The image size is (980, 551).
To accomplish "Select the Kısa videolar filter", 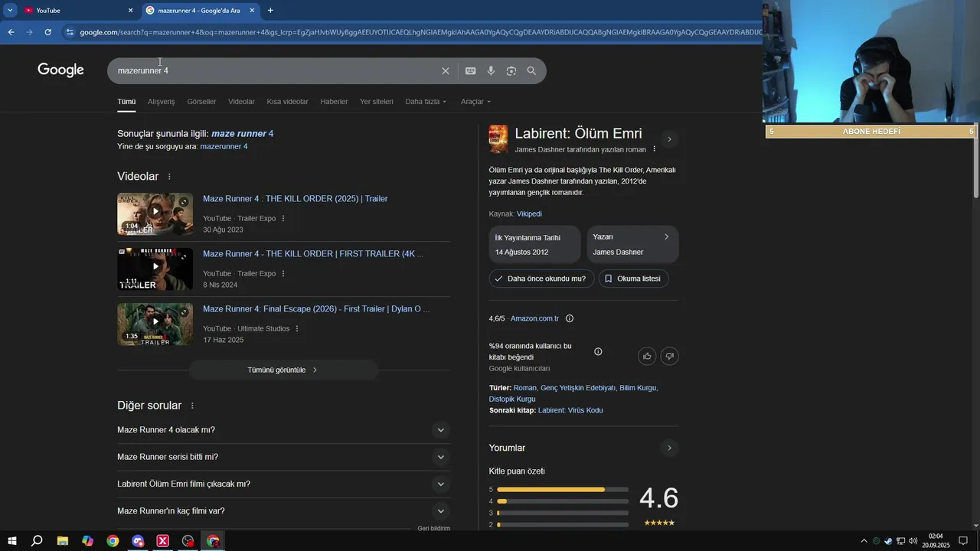I will point(287,101).
